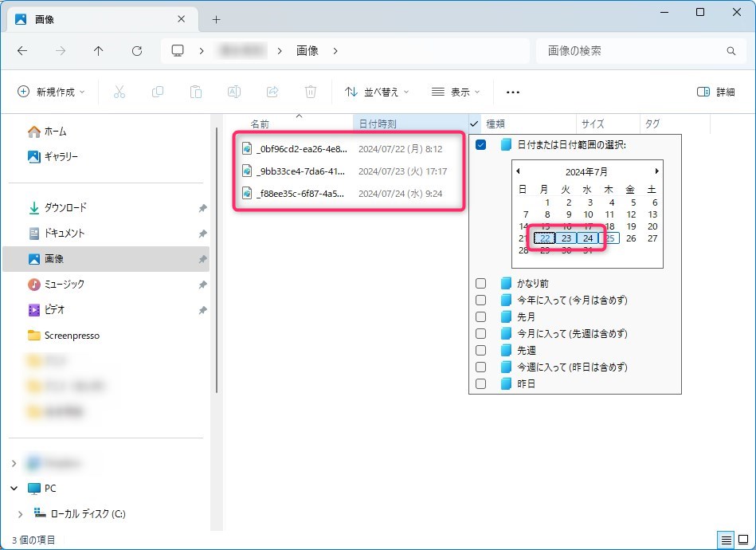Go up one folder with the up arrow
The height and width of the screenshot is (550, 756).
tap(99, 51)
